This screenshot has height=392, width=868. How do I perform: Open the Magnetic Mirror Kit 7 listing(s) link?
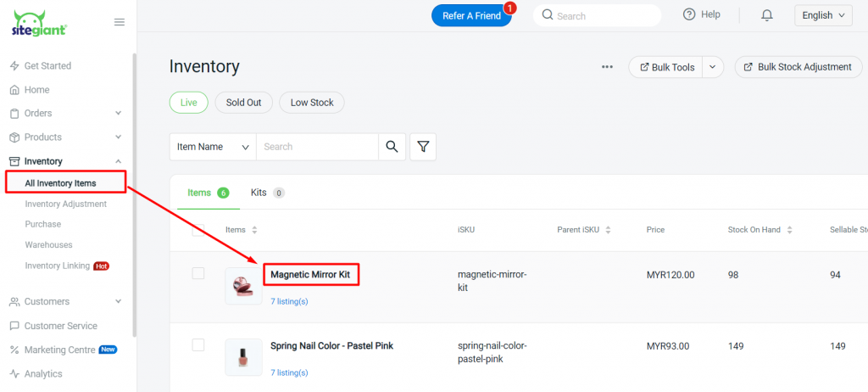click(289, 301)
